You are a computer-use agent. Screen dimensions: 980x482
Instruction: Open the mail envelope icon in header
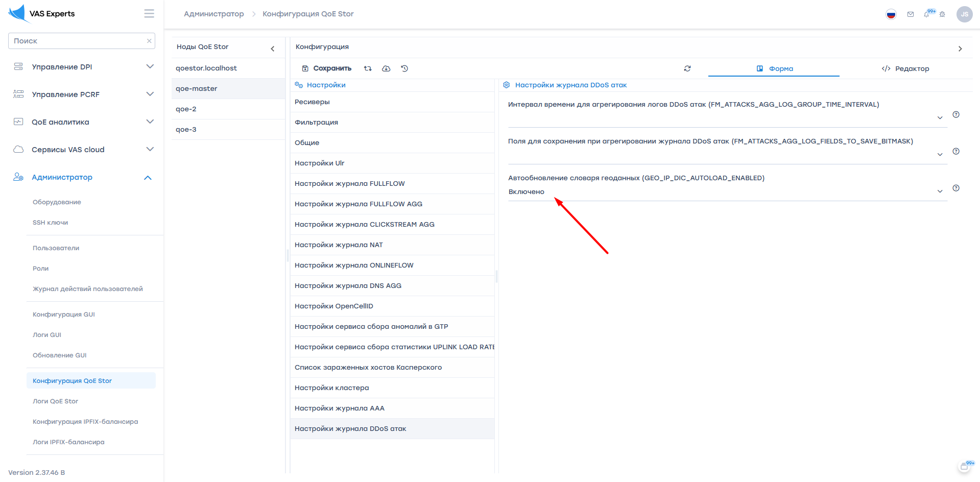pyautogui.click(x=911, y=14)
